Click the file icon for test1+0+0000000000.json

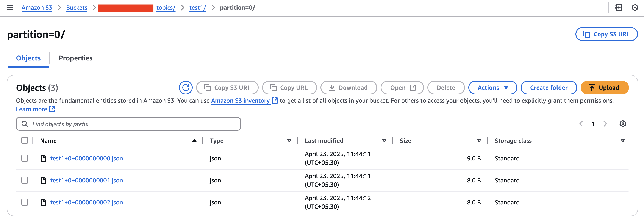pyautogui.click(x=44, y=159)
